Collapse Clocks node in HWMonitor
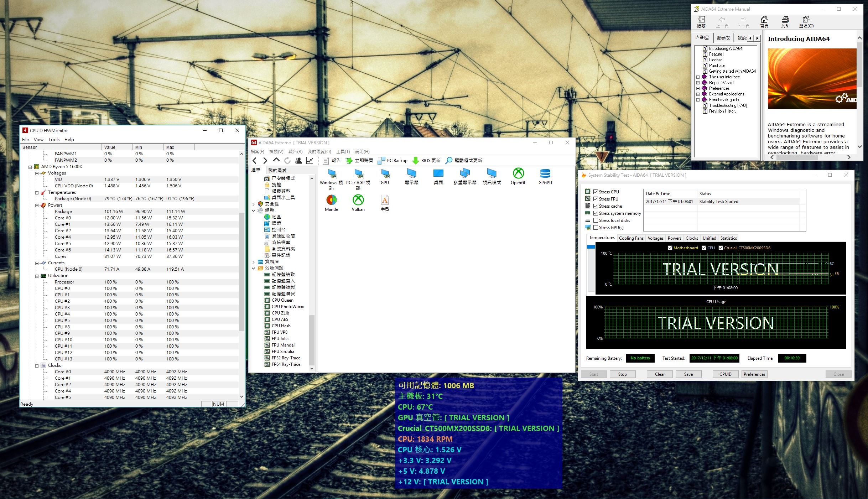Image resolution: width=868 pixels, height=499 pixels. click(x=37, y=365)
